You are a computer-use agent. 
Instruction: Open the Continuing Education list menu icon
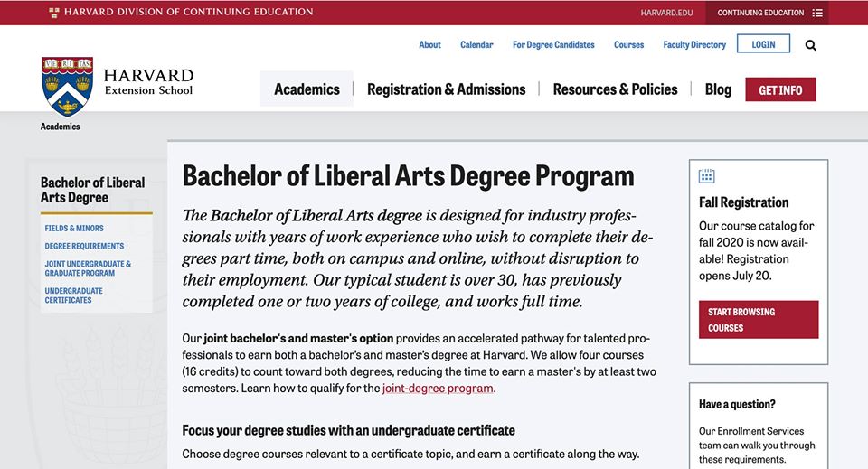click(817, 13)
